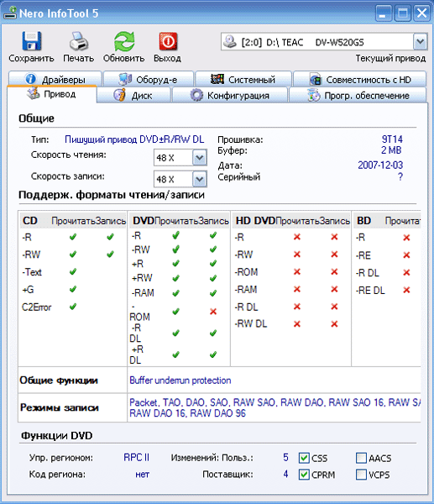Click the CD C2Error read checkmark
The height and width of the screenshot is (504, 434).
click(x=73, y=307)
